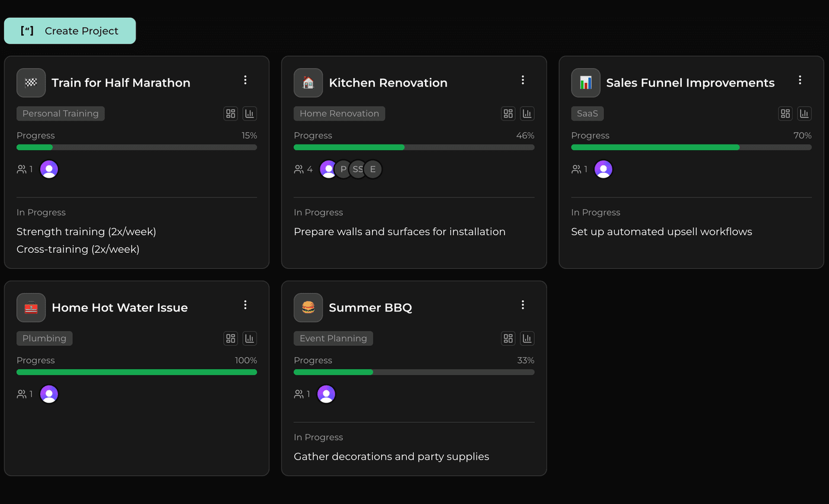Click member avatar on Train for Half Marathon

tap(49, 169)
